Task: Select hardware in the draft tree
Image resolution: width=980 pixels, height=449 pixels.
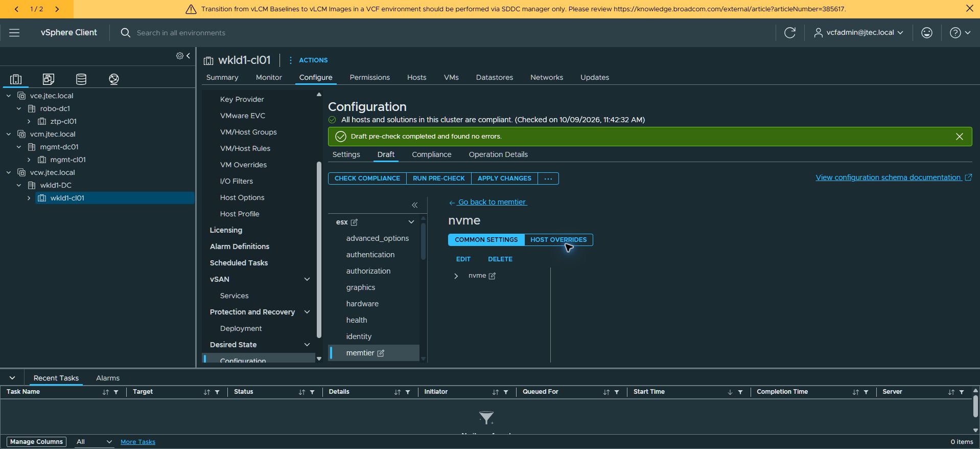Action: coord(362,304)
